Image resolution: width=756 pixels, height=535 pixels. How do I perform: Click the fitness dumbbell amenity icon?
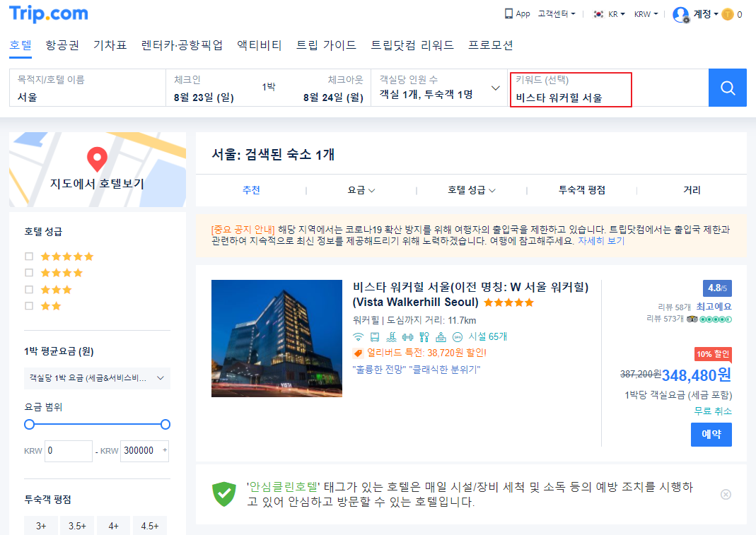point(408,336)
